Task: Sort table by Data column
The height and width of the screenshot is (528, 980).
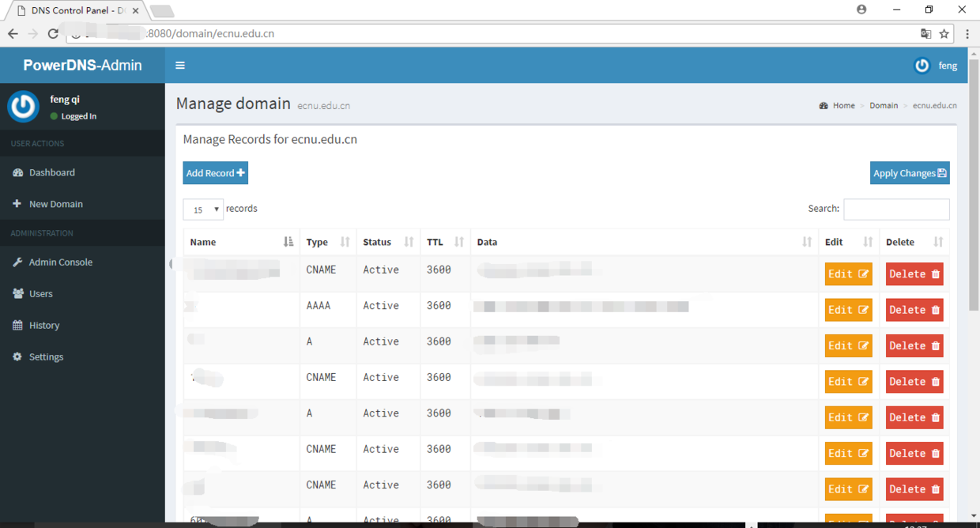Action: [644, 242]
